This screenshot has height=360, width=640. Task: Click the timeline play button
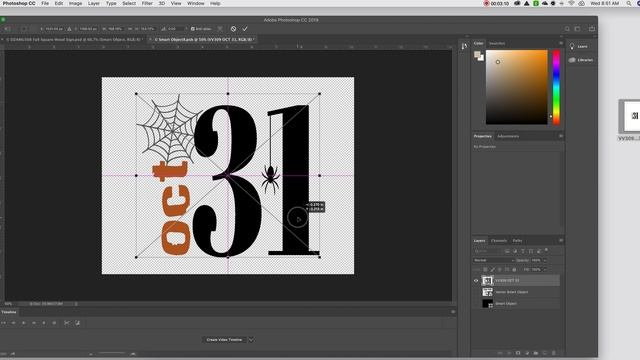tap(24, 323)
